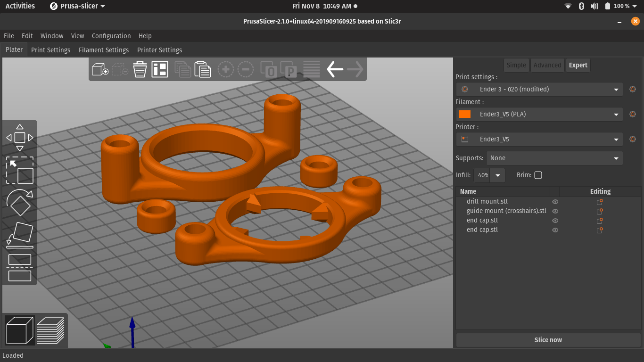The width and height of the screenshot is (644, 362).
Task: Switch to Advanced mode
Action: point(547,65)
